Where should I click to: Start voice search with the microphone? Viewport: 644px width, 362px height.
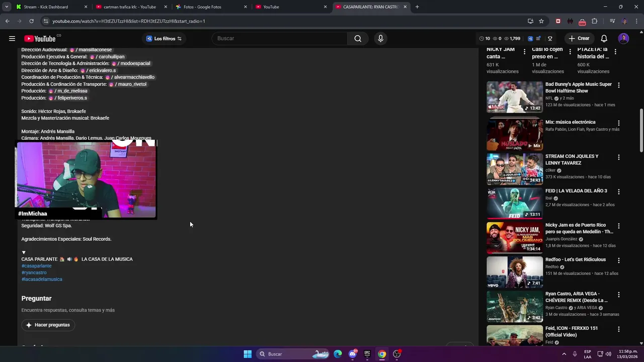pyautogui.click(x=380, y=39)
